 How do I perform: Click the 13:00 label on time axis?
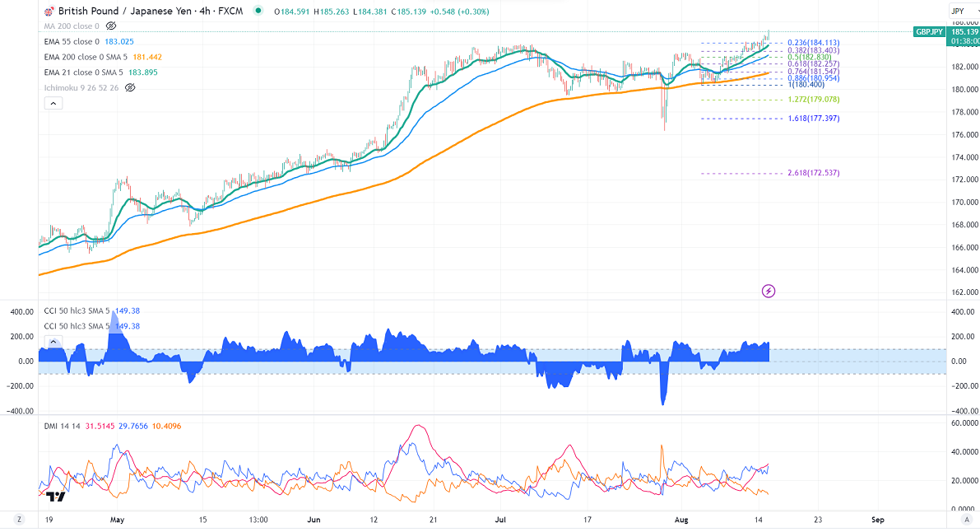(x=258, y=520)
